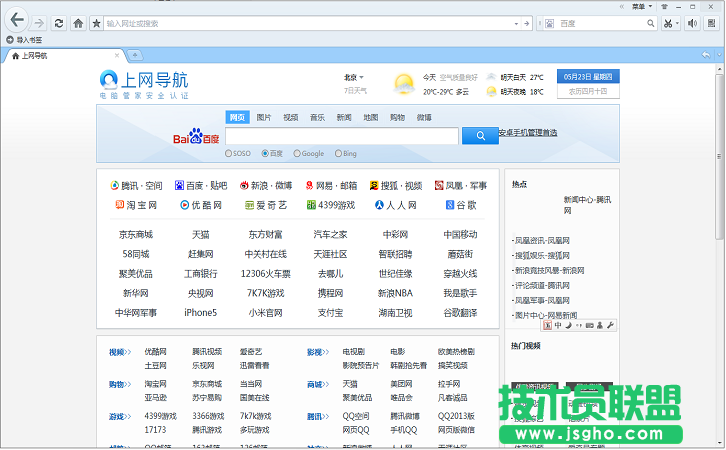The width and height of the screenshot is (726, 450).
Task: Open the 7日天气 forecast link
Action: 355,91
